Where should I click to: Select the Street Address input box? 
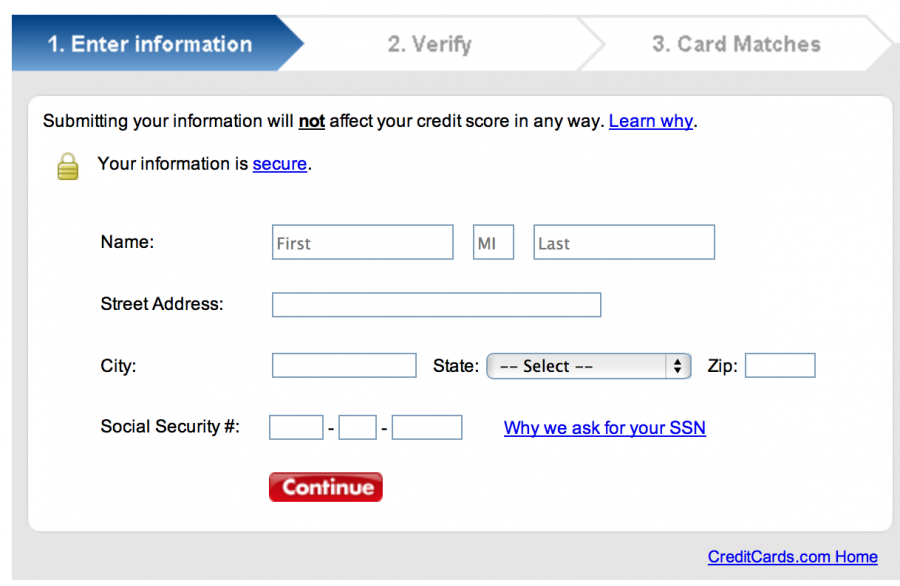[x=436, y=305]
